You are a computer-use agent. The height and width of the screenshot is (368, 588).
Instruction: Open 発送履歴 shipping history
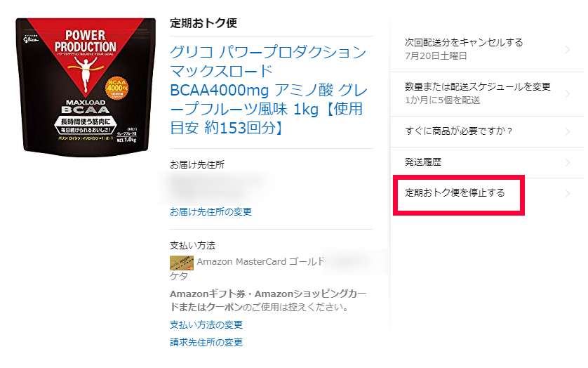[x=487, y=162]
